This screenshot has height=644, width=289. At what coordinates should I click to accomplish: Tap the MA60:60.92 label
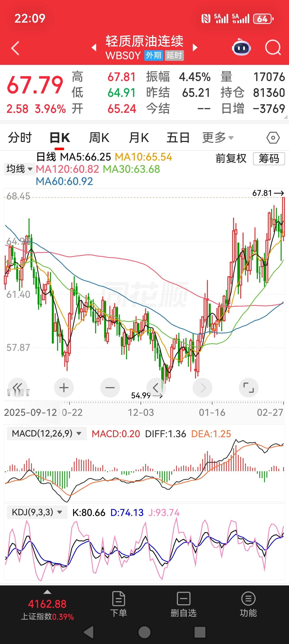(x=64, y=181)
